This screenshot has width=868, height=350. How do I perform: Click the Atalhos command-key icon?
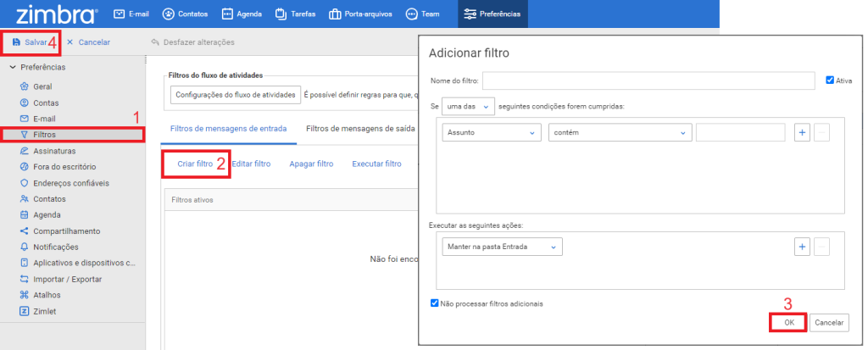[x=24, y=295]
